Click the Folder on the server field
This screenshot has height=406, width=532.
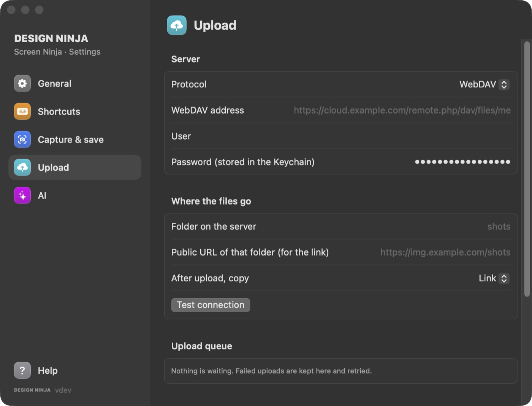coord(499,227)
